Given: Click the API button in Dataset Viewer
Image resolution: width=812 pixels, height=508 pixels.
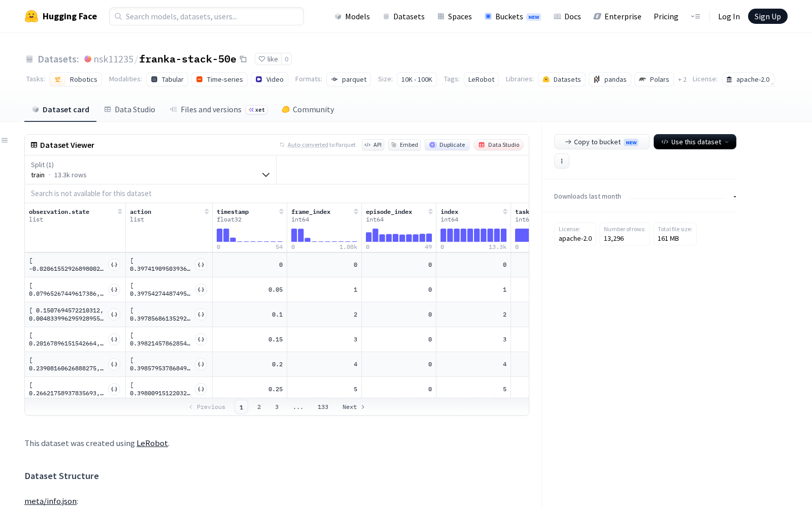Looking at the screenshot, I should [x=373, y=145].
